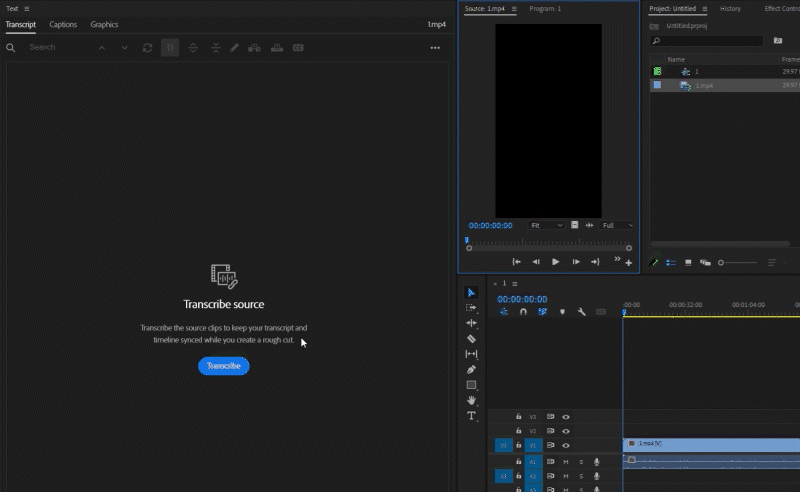The height and width of the screenshot is (492, 800).
Task: Select the Slip tool
Action: pyautogui.click(x=471, y=354)
